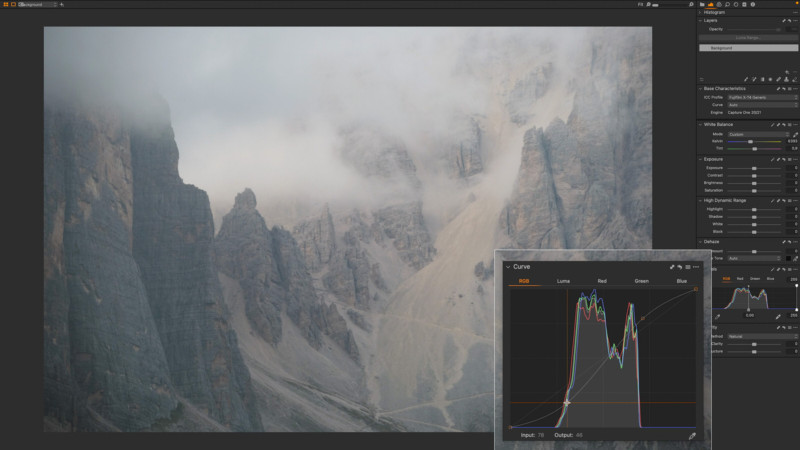Collapse the Layers panel

click(701, 20)
